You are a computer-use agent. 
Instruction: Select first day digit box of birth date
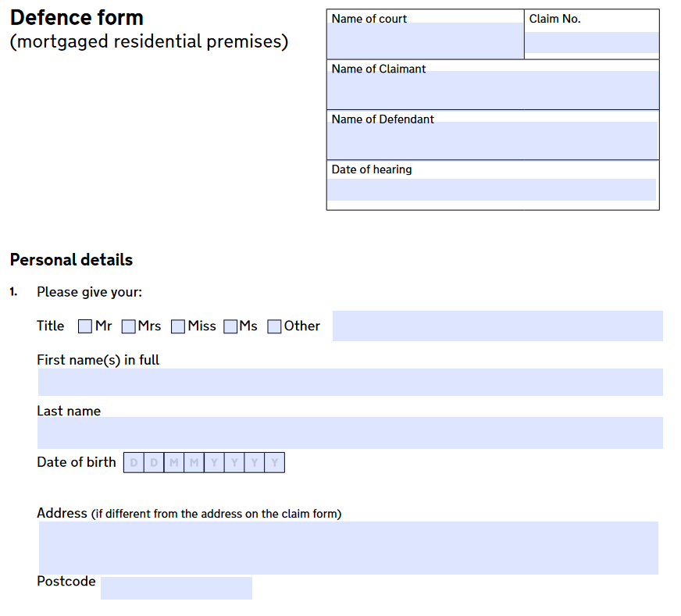pyautogui.click(x=134, y=463)
